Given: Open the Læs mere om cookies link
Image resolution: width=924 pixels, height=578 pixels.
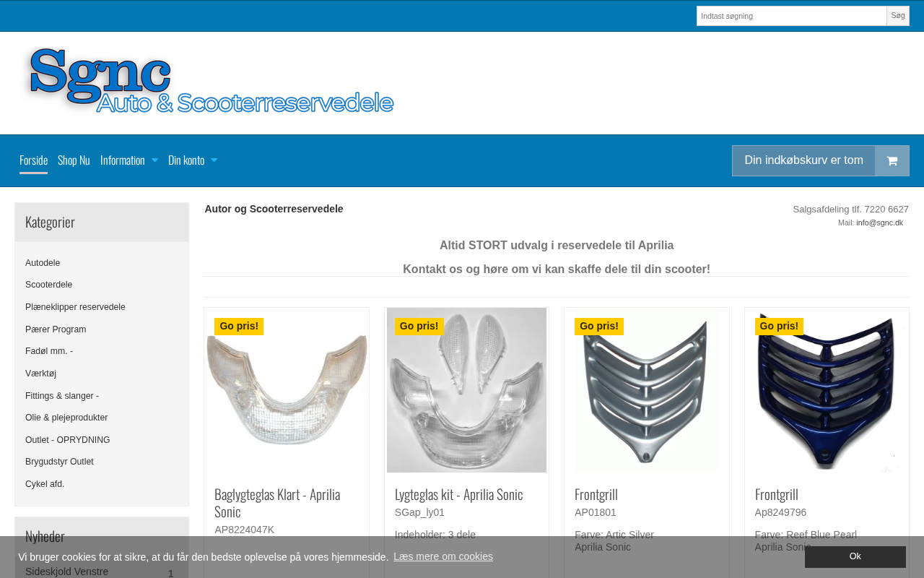Looking at the screenshot, I should pos(443,556).
